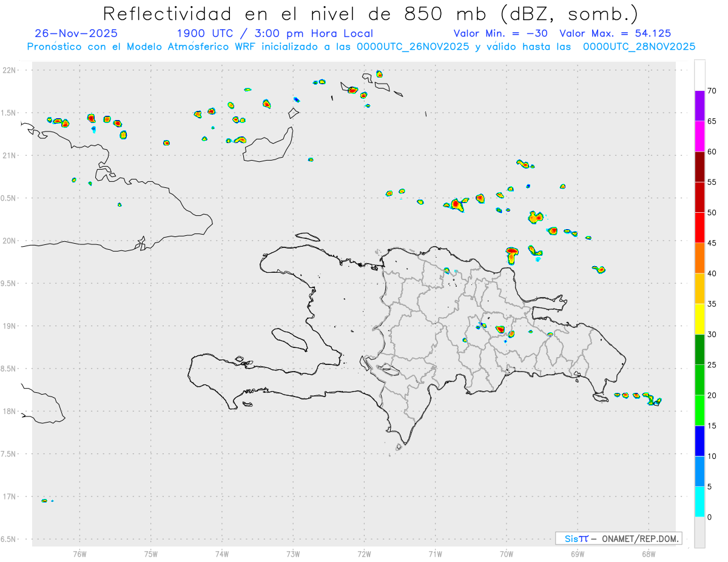Click the blue 10–15 dBZ colorbar segment
Screen dimensions: 728x562
[699, 441]
